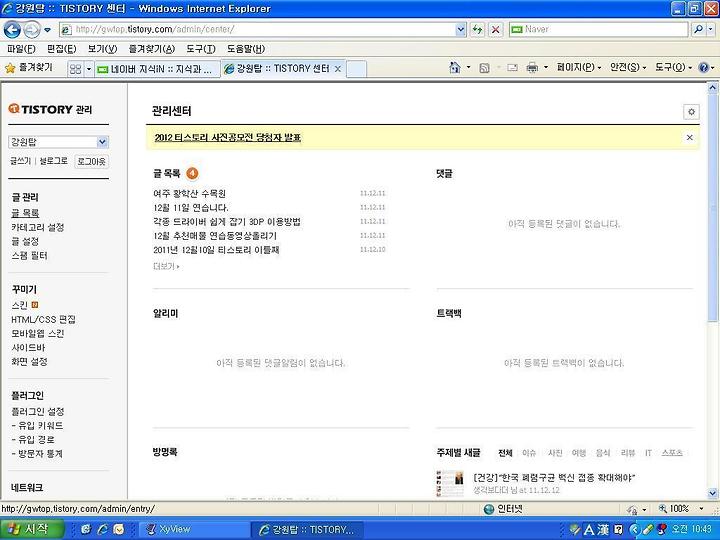Open the 보기(V) menu
The height and width of the screenshot is (540, 720).
tap(102, 49)
